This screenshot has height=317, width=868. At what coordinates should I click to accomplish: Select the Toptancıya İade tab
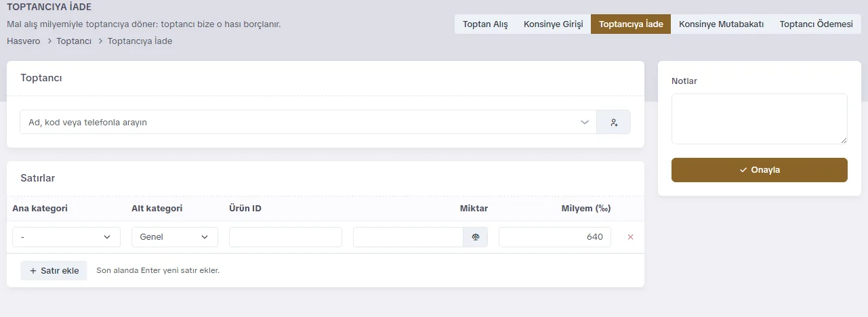pyautogui.click(x=631, y=24)
